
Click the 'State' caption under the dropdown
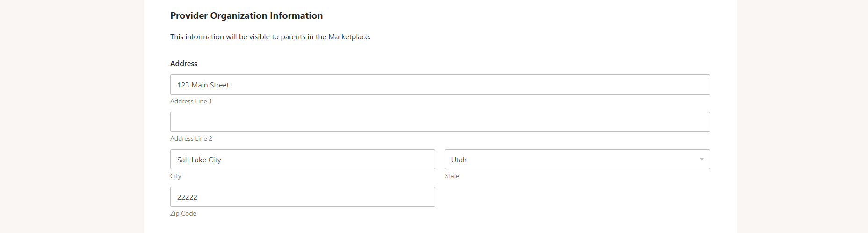(x=452, y=176)
